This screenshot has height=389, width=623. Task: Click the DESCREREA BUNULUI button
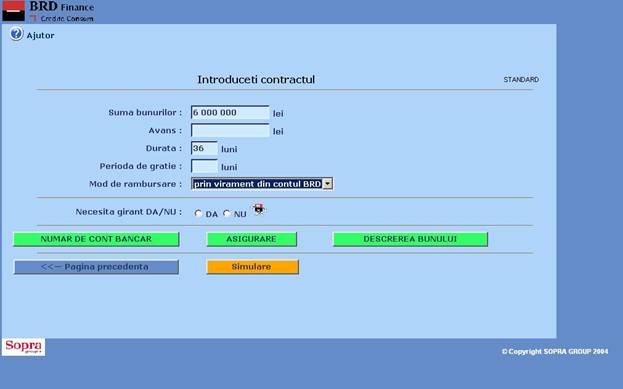[410, 239]
